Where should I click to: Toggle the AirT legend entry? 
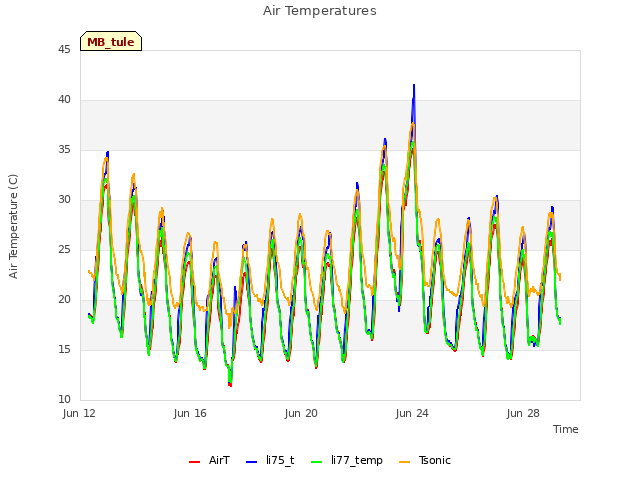point(209,460)
